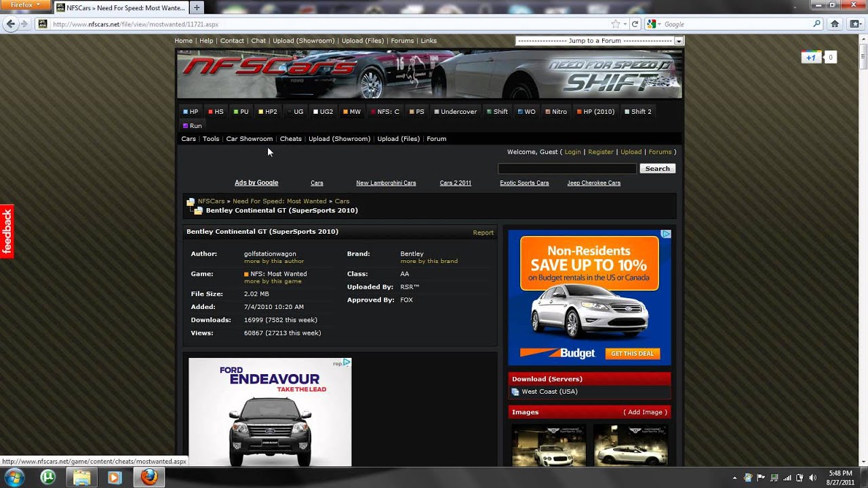Click the folder icon beside NFSCars breadcrumb
Screen dimensions: 868x488
(191, 201)
